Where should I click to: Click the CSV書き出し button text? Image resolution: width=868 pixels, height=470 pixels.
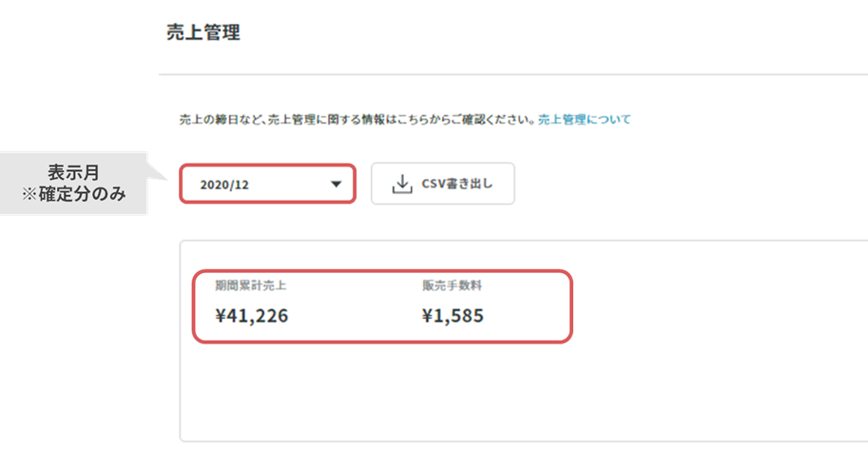click(x=456, y=184)
